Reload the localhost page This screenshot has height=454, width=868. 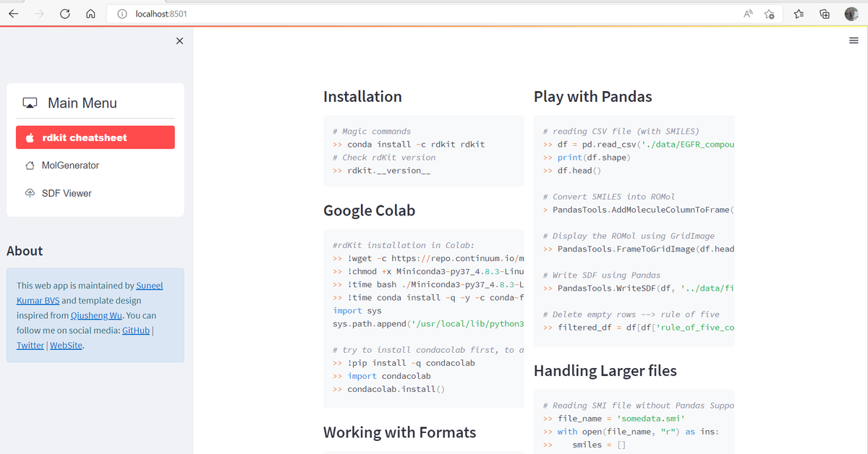[x=64, y=14]
